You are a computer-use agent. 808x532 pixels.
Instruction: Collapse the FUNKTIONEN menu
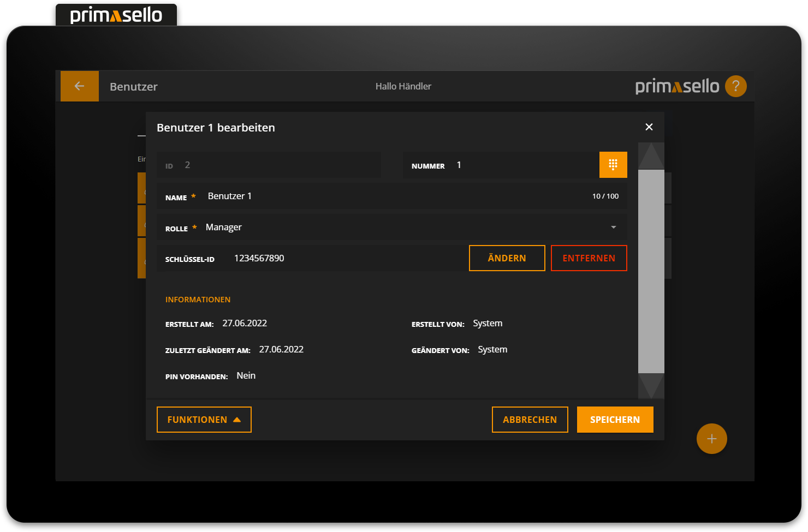click(204, 419)
